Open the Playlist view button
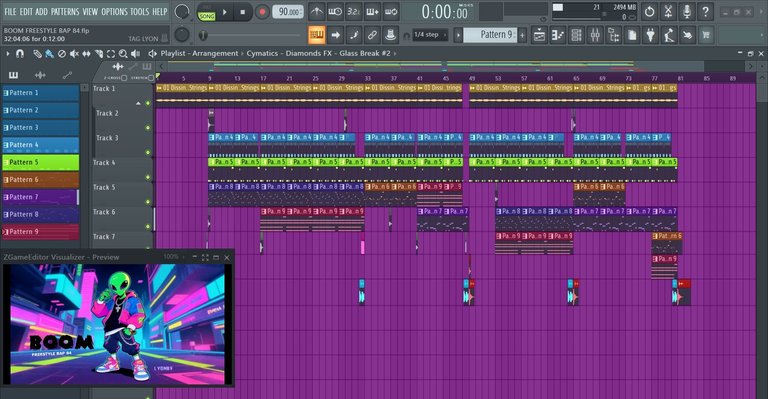The image size is (768, 399). pyautogui.click(x=539, y=35)
